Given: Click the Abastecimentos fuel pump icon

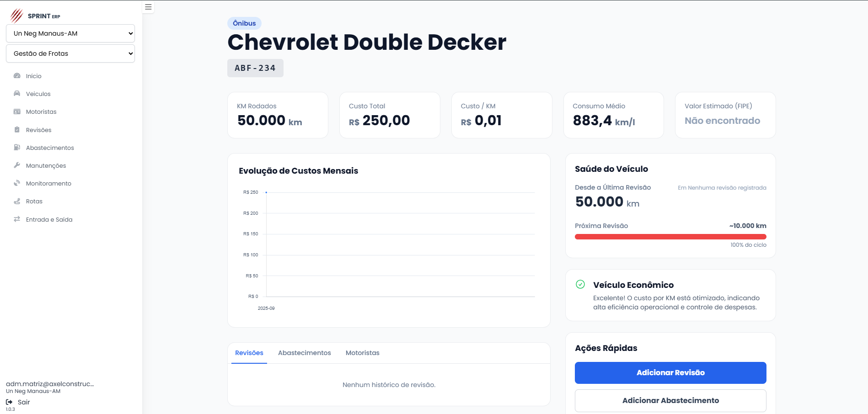Looking at the screenshot, I should 17,148.
